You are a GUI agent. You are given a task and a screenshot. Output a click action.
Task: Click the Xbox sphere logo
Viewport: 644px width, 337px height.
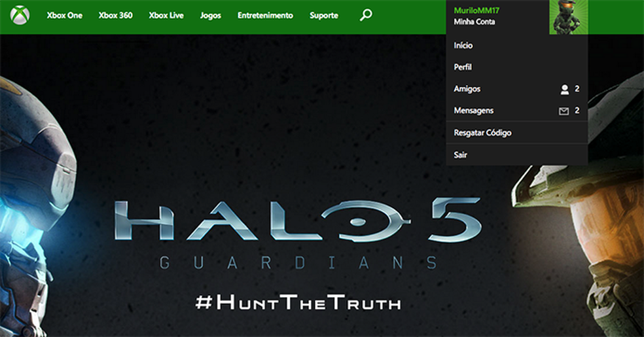(x=20, y=15)
